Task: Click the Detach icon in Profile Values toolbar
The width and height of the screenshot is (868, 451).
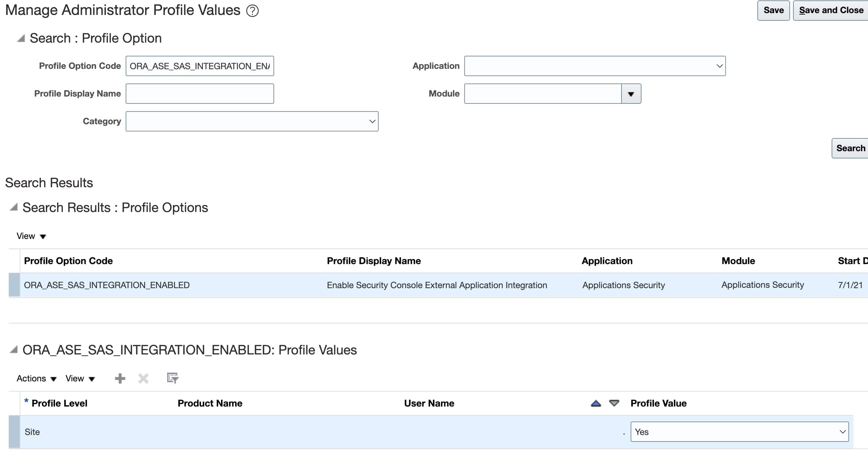Action: pyautogui.click(x=171, y=379)
